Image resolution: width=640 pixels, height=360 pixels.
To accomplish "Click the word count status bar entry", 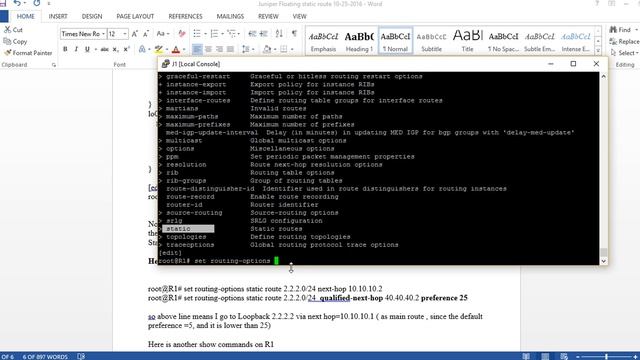I will pos(45,357).
